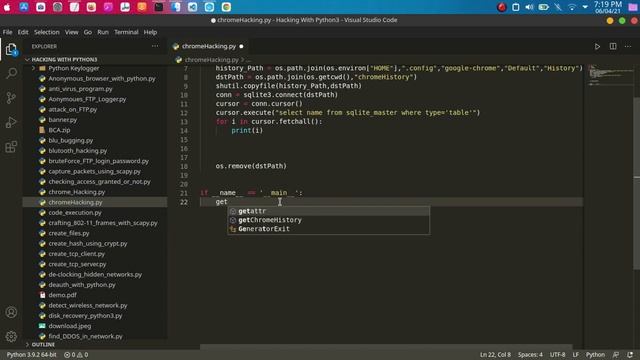Select the chromeHacking.py editor tab
Screen dimensions: 640x360
point(209,47)
